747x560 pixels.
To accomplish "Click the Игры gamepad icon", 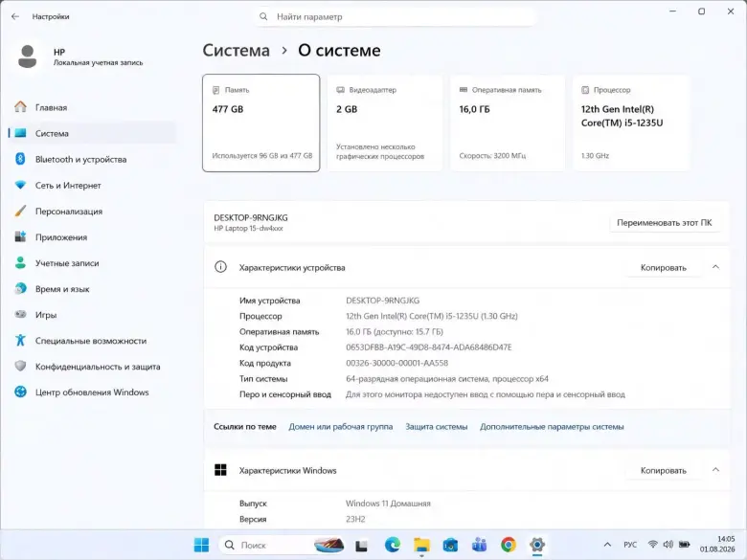I will point(20,314).
